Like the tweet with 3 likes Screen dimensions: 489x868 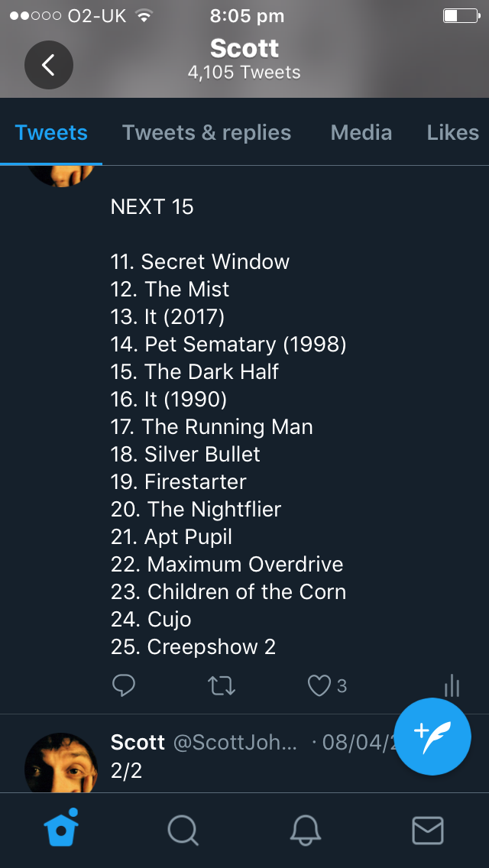319,686
